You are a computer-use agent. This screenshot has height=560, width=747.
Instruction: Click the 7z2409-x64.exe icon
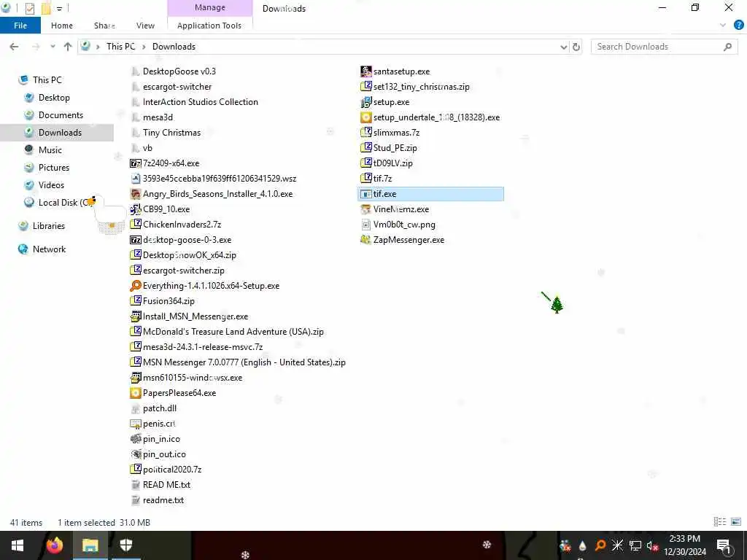(136, 163)
